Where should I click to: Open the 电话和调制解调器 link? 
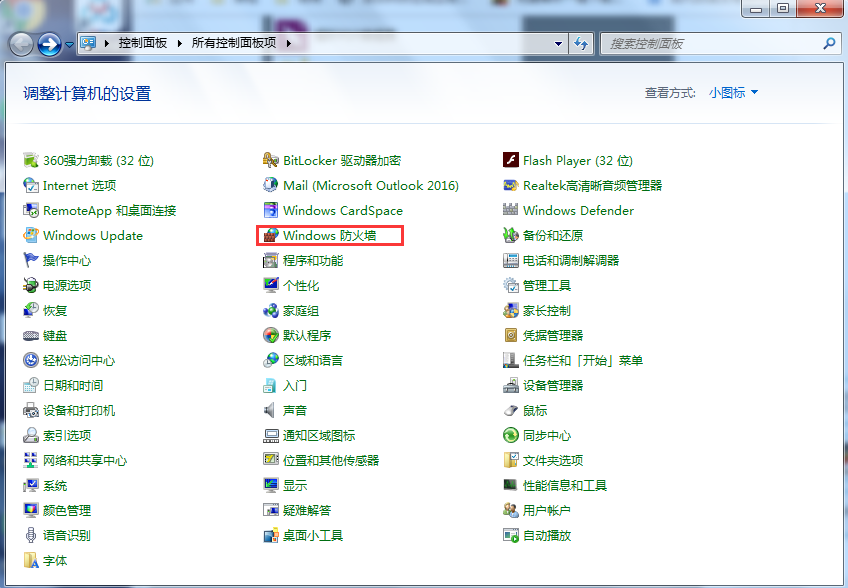point(571,260)
